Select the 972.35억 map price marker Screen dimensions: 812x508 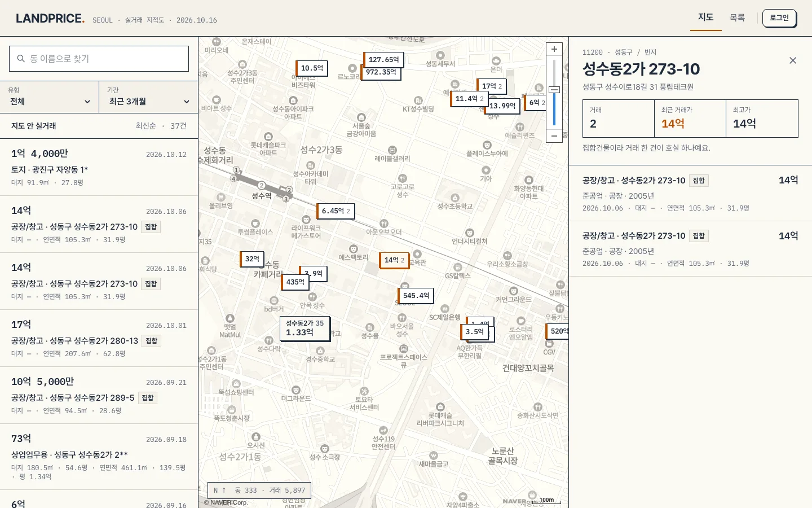tap(381, 72)
